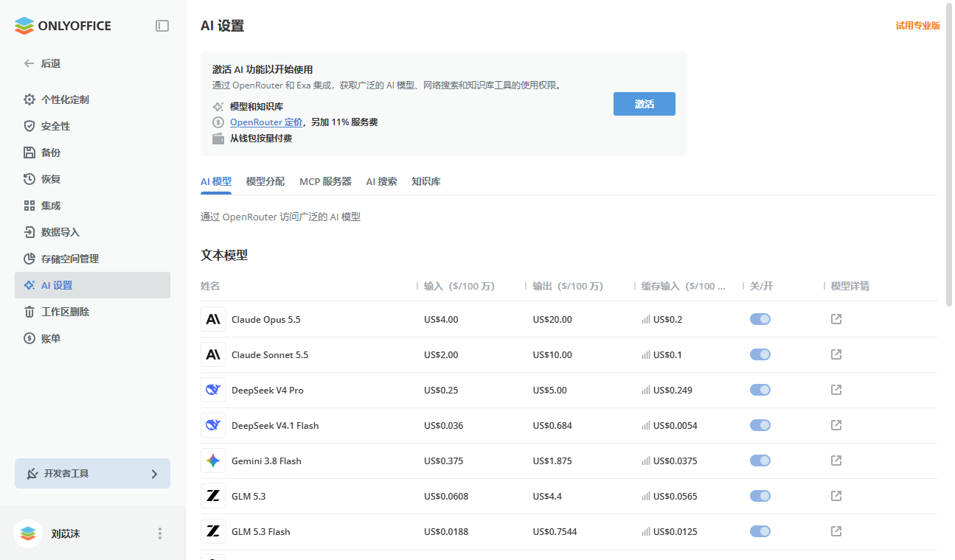Open model details for Claude Opus 5.5

(x=836, y=319)
